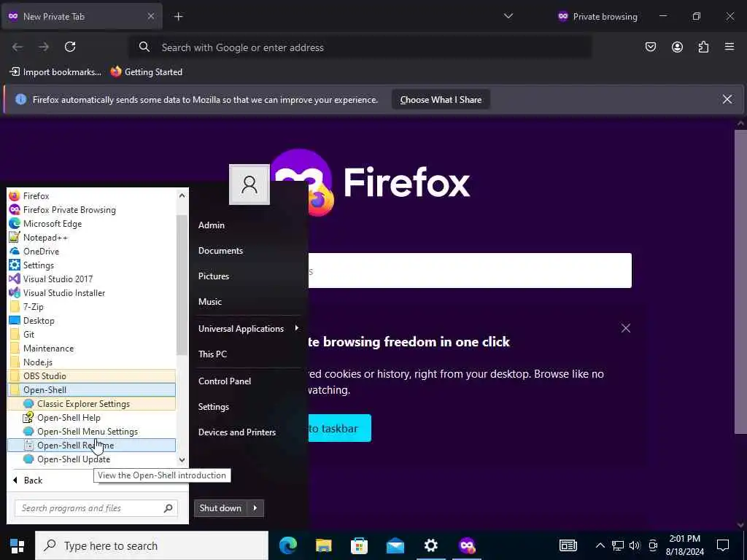
Task: Open Pictures from the start menu
Action: tap(214, 276)
